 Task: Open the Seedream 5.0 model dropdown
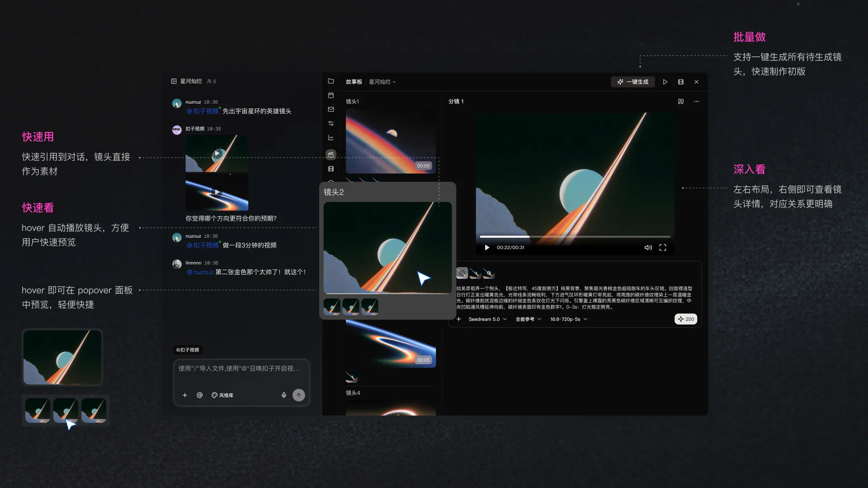pyautogui.click(x=488, y=319)
